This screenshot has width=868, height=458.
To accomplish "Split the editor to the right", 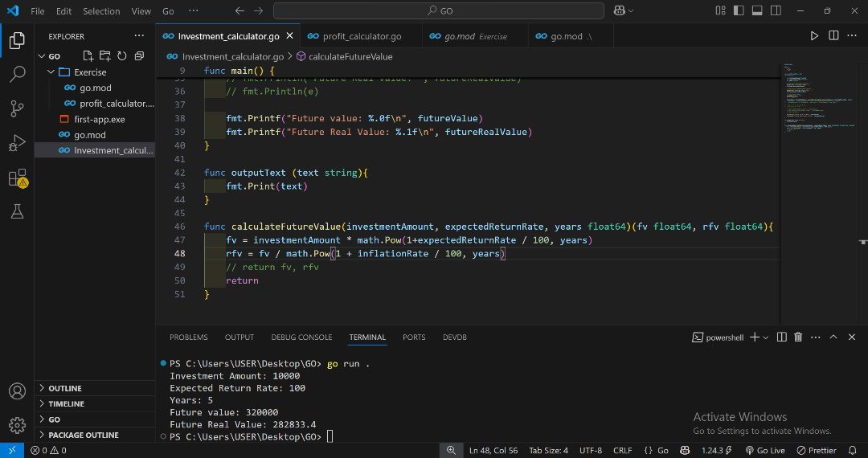I will click(833, 36).
